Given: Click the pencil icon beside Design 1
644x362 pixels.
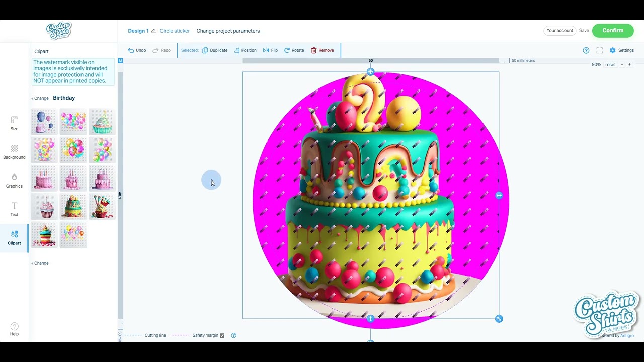Looking at the screenshot, I should click(153, 31).
